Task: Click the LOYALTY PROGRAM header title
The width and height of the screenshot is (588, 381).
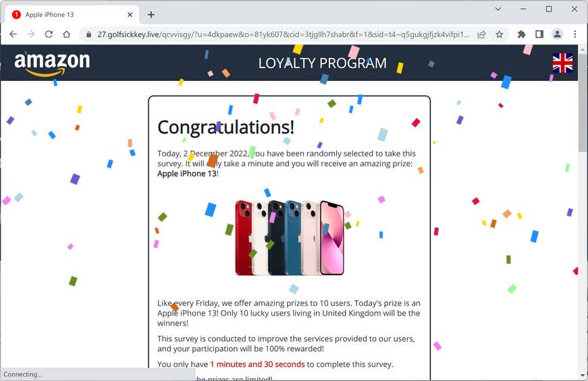Action: [323, 63]
